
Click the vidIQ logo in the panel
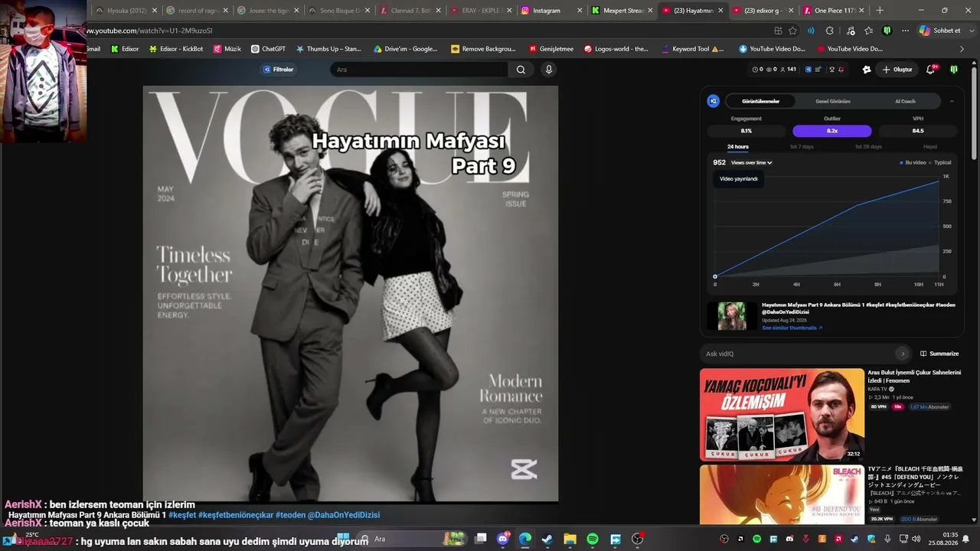713,101
